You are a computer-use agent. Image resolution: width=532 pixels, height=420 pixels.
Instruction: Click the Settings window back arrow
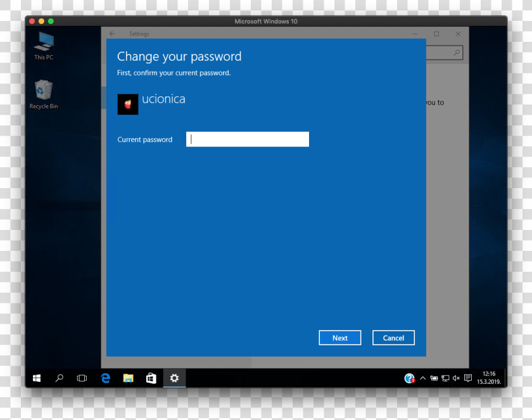(x=112, y=34)
